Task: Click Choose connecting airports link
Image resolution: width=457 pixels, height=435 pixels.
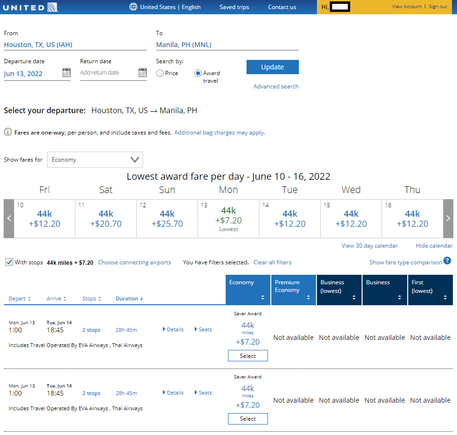Action: click(x=134, y=262)
